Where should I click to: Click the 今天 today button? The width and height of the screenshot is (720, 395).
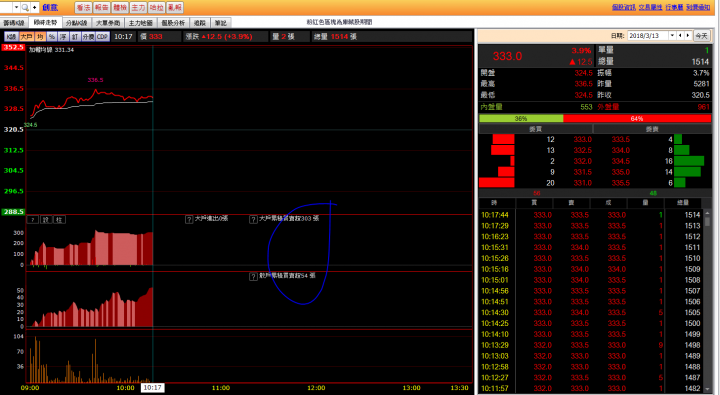pyautogui.click(x=701, y=35)
